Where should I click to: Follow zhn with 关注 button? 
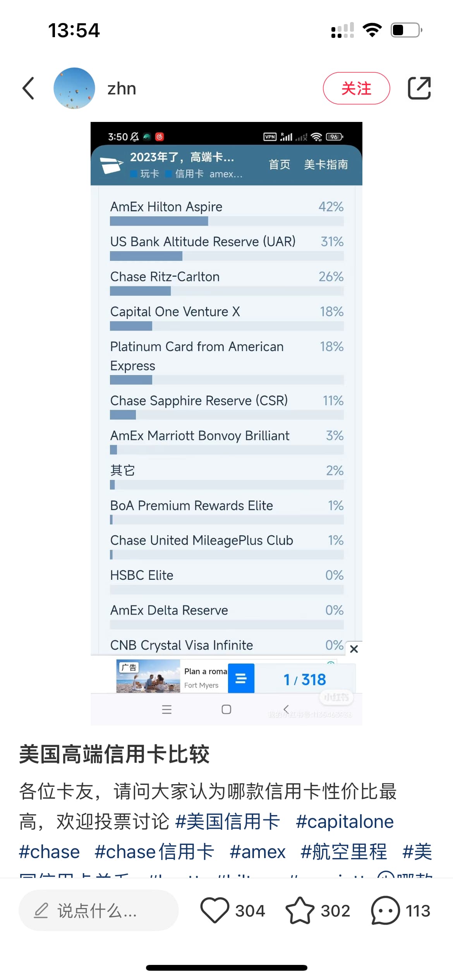pyautogui.click(x=356, y=88)
